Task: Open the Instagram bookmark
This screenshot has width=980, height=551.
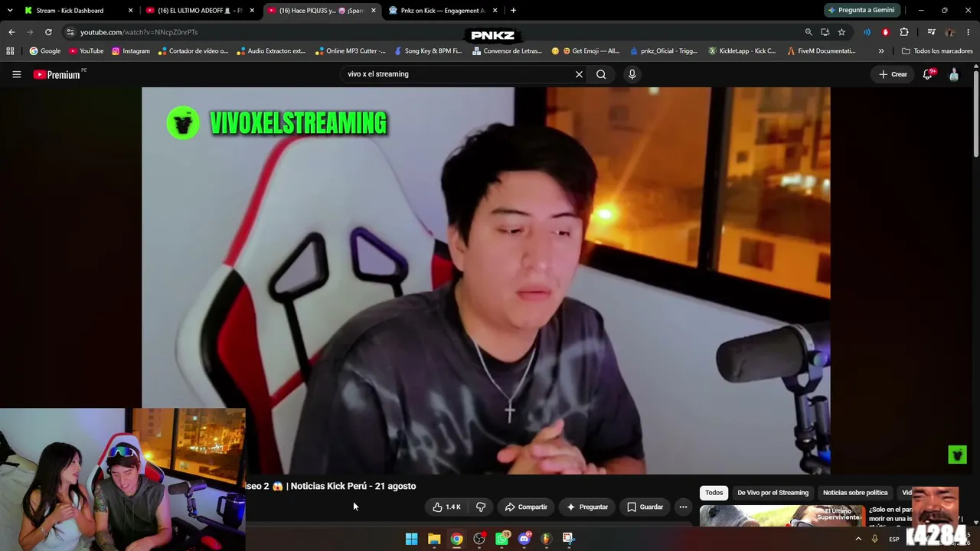Action: click(x=131, y=51)
